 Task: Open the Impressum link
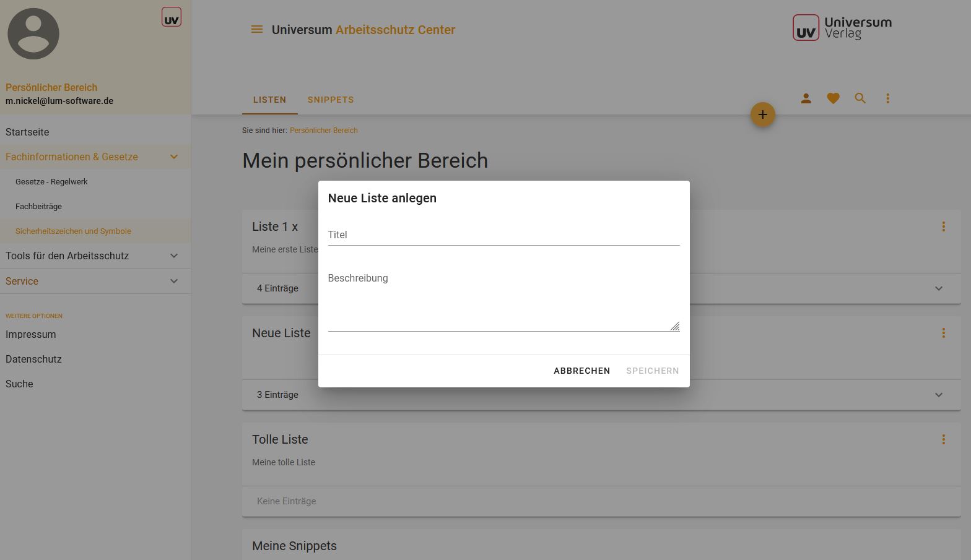[30, 334]
